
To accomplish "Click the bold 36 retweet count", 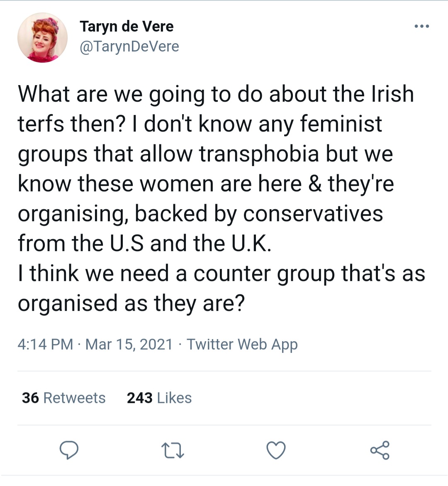I will coord(30,398).
